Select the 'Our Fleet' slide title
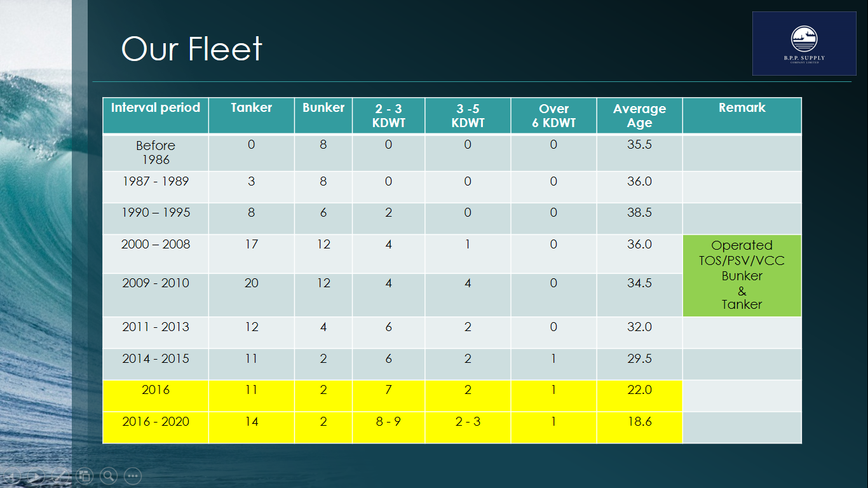Image resolution: width=868 pixels, height=488 pixels. [x=192, y=48]
